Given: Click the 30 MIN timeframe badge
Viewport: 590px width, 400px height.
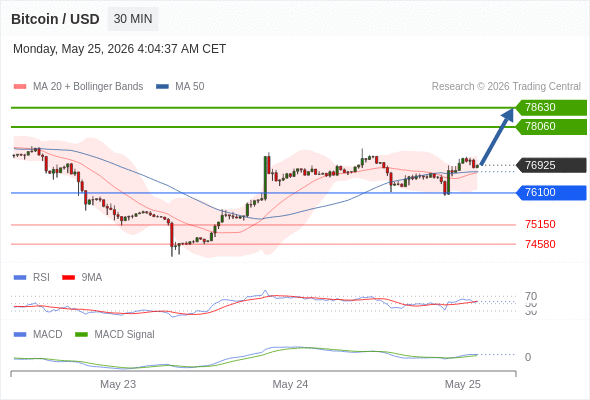Looking at the screenshot, I should (133, 19).
